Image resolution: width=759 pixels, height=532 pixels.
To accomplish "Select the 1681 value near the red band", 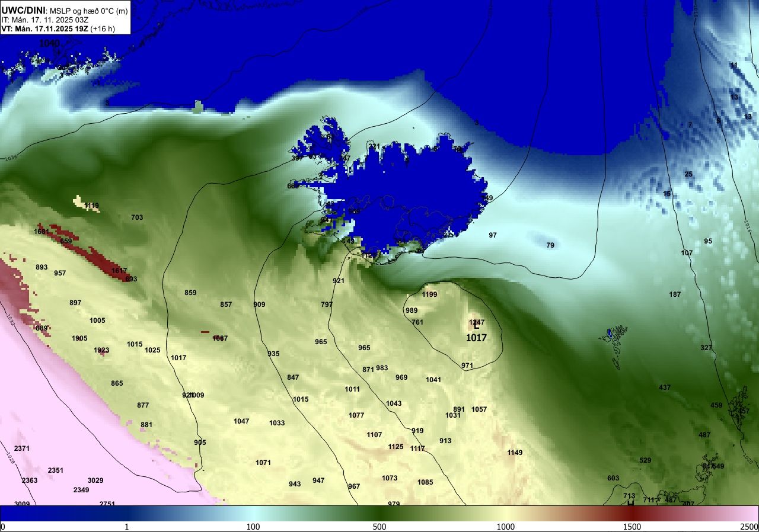I will 42,232.
